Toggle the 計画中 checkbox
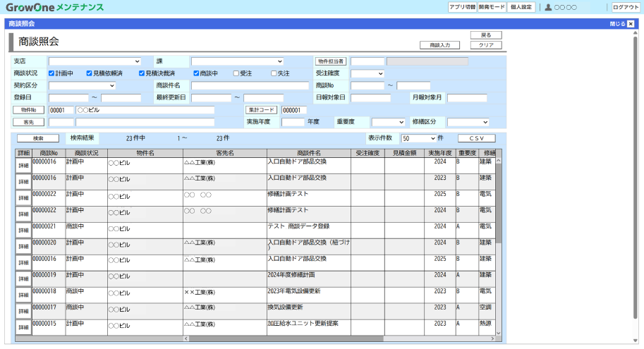The width and height of the screenshot is (644, 349). coord(51,73)
